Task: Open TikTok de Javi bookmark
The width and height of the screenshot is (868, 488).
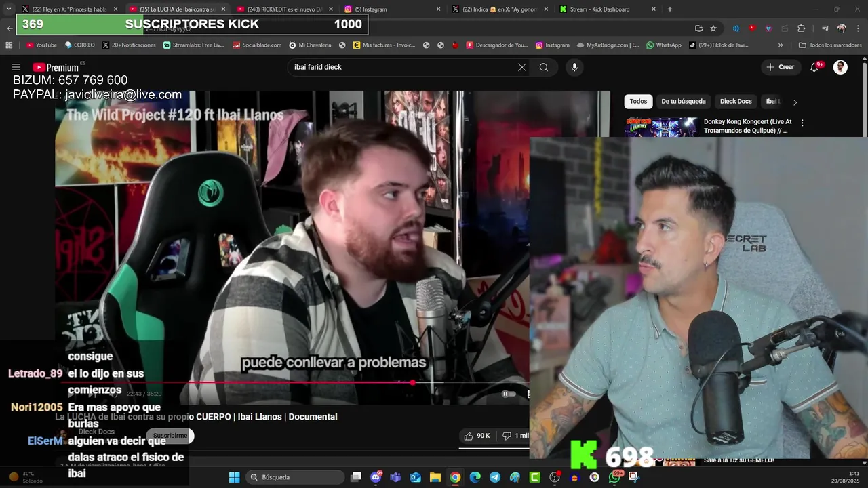Action: point(719,45)
